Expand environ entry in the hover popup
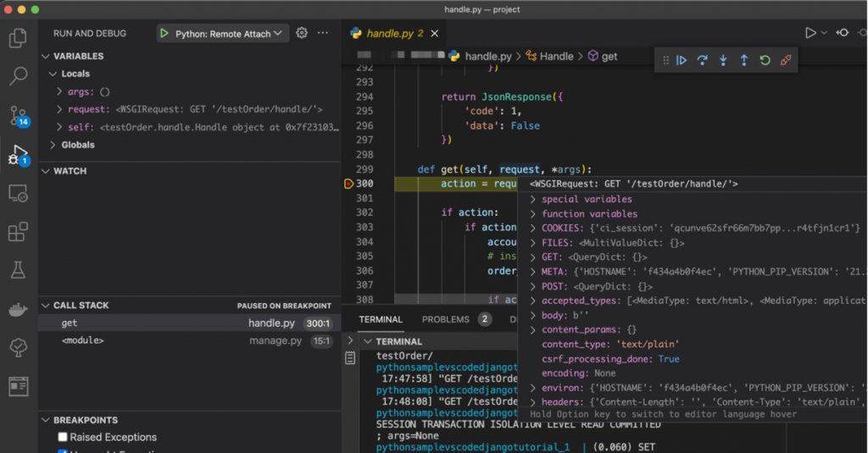 [x=532, y=388]
